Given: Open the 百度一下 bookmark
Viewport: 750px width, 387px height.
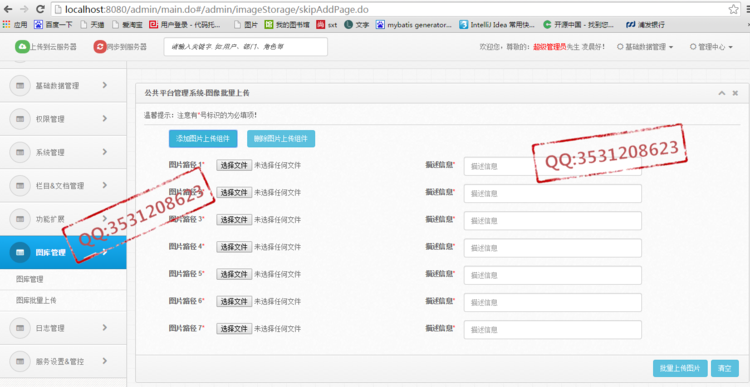Looking at the screenshot, I should click(x=53, y=24).
